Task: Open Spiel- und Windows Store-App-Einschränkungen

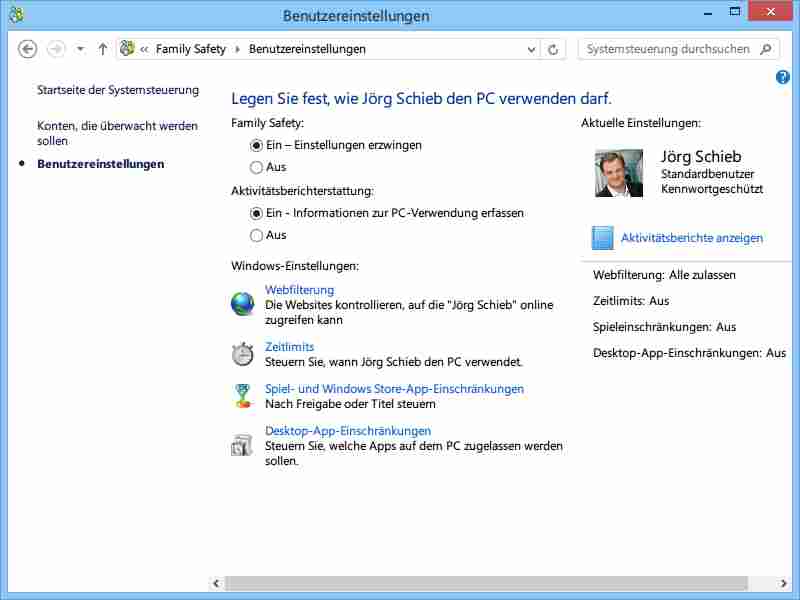Action: pyautogui.click(x=394, y=389)
